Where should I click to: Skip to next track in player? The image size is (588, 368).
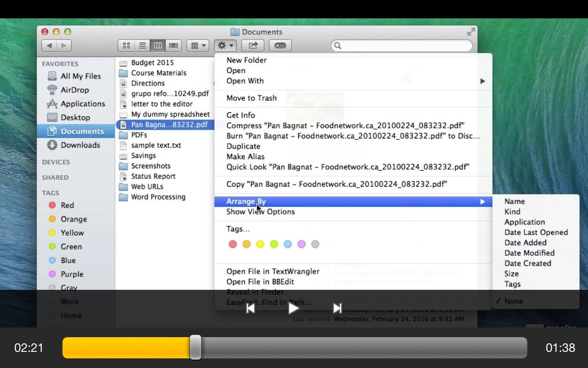337,308
